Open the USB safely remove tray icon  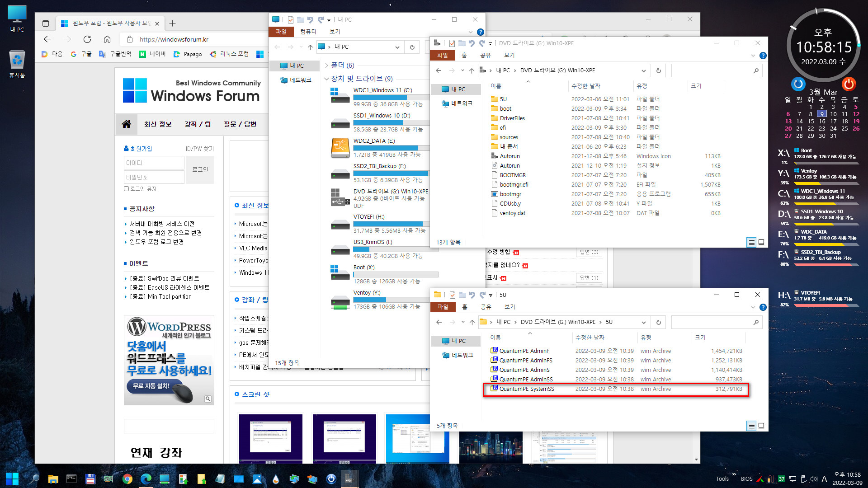click(x=803, y=479)
